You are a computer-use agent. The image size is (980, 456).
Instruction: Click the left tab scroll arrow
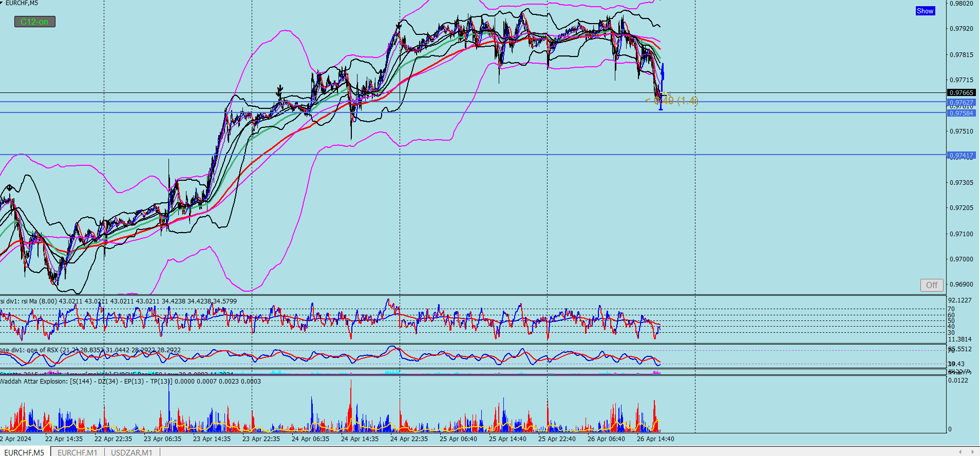tap(960, 452)
